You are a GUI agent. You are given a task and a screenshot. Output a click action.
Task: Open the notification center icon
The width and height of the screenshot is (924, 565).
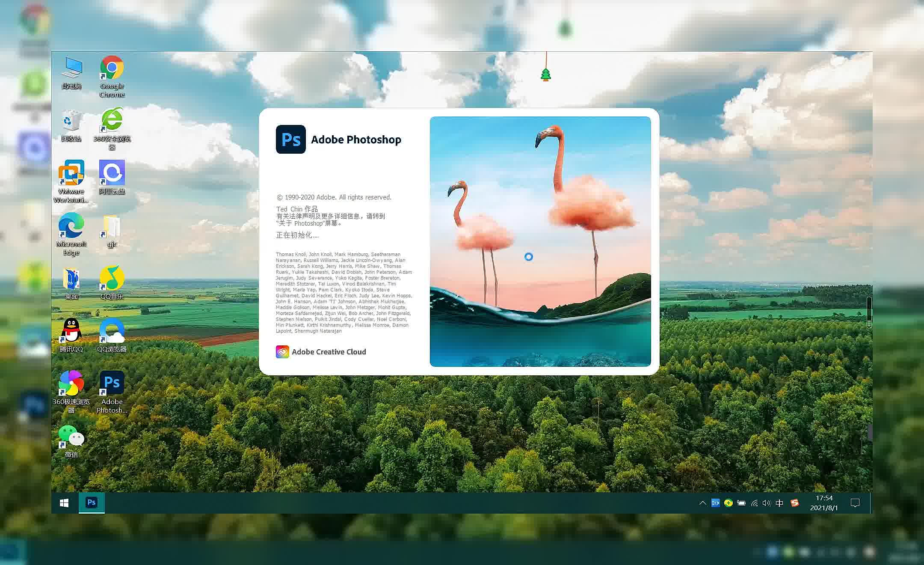click(855, 503)
